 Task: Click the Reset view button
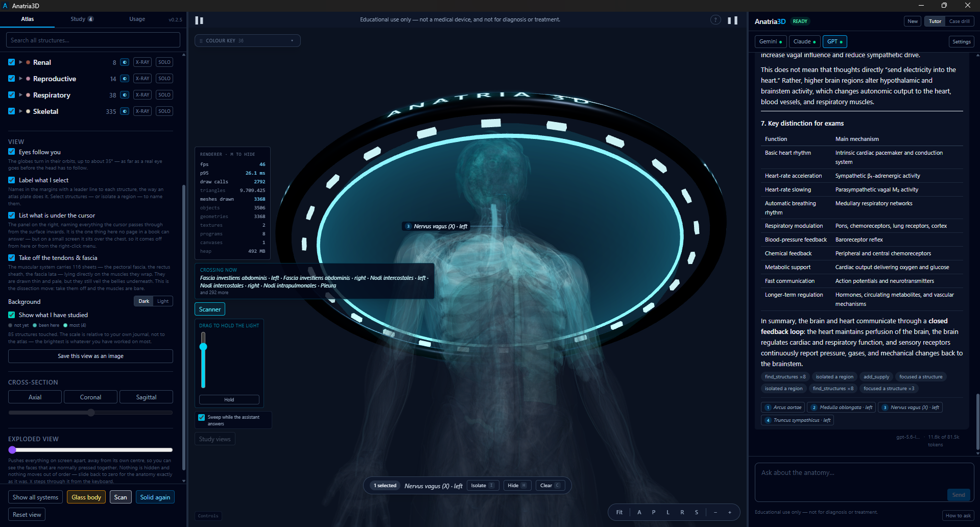pyautogui.click(x=27, y=515)
